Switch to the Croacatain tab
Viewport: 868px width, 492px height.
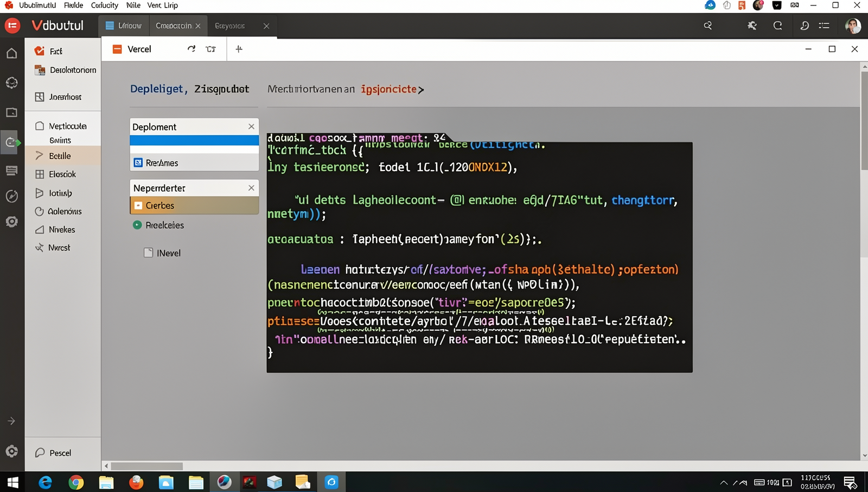tap(174, 26)
